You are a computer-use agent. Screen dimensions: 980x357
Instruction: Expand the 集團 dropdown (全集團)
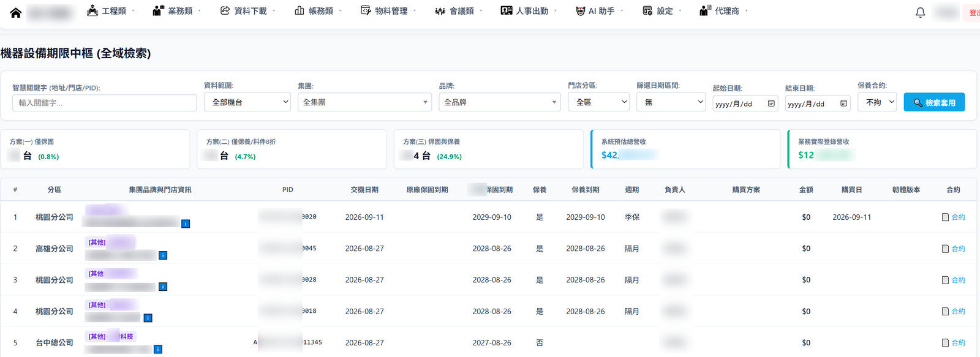click(364, 102)
